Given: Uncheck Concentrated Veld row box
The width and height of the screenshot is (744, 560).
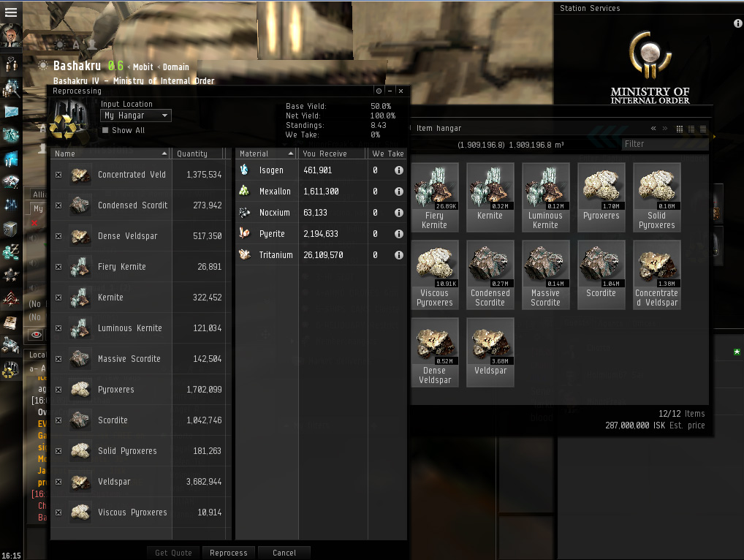Looking at the screenshot, I should tap(58, 175).
